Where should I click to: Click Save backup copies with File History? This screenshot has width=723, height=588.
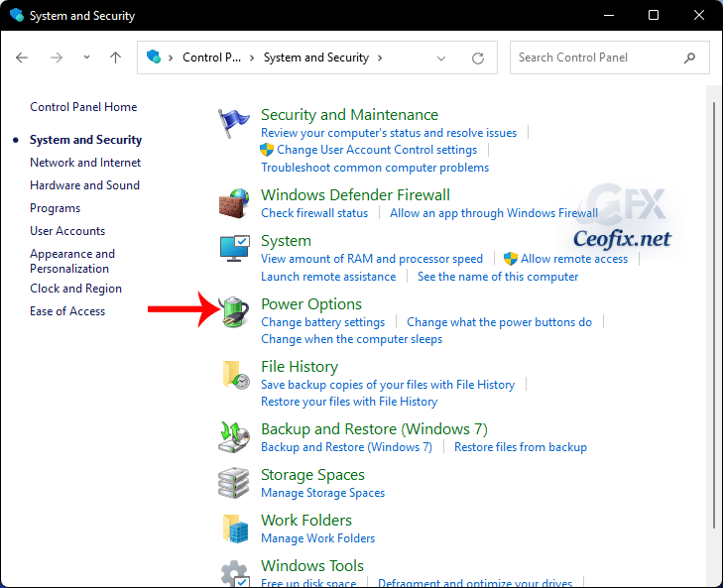point(388,385)
